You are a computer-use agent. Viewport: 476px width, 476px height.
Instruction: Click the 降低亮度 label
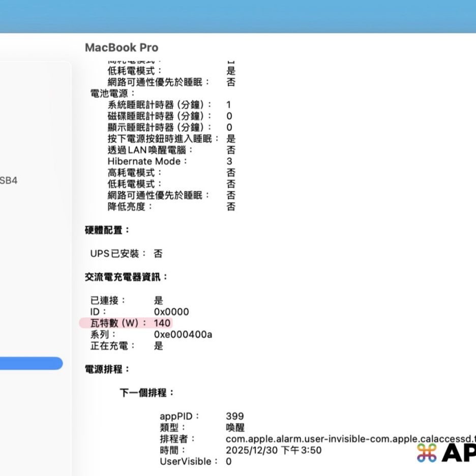point(130,207)
